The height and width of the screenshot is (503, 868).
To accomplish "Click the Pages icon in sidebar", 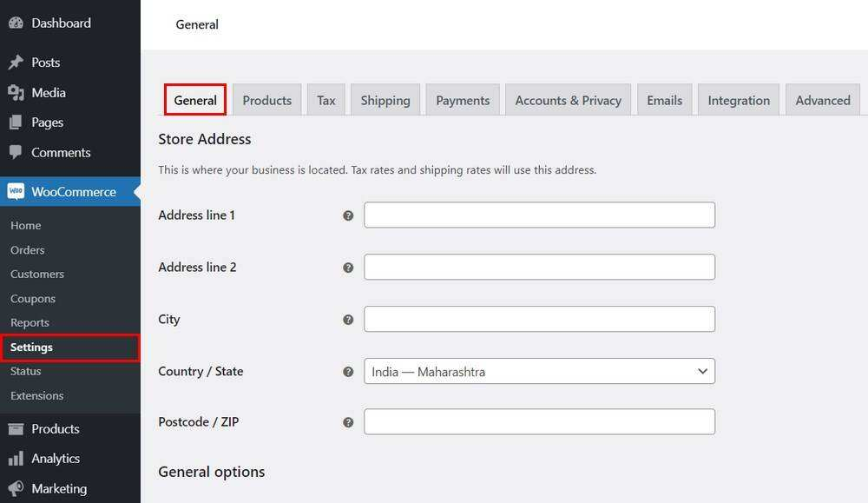I will 16,122.
